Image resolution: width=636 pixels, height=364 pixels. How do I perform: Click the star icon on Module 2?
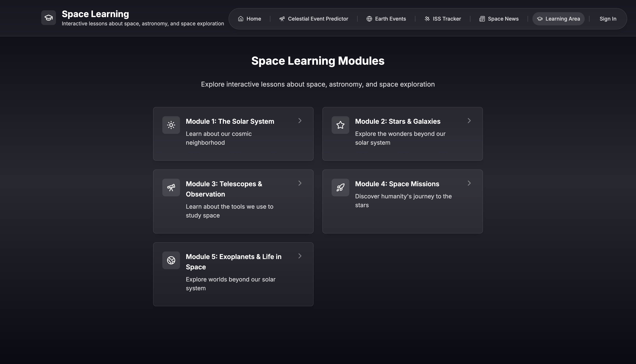340,125
